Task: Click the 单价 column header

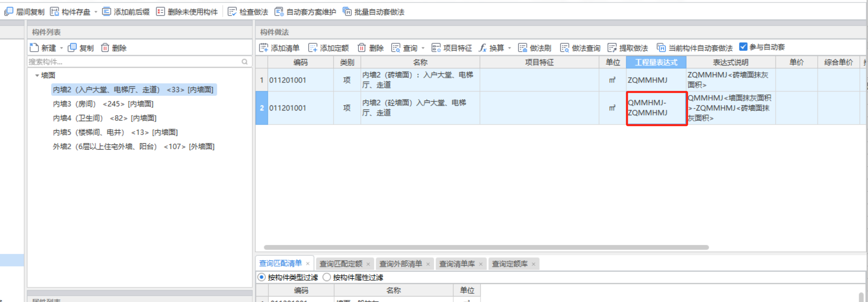Action: click(796, 62)
